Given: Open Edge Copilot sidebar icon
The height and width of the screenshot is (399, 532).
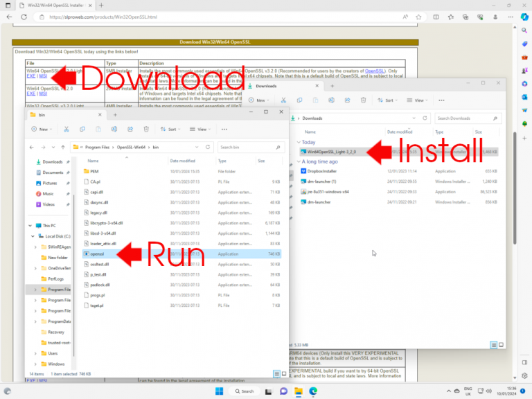Looking at the screenshot, I should (x=524, y=17).
